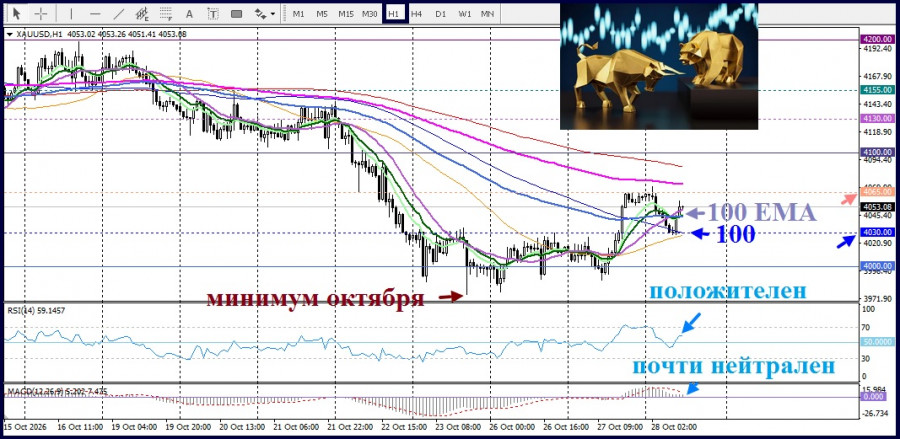
Task: Choose the horizontal line drawing tool
Action: pos(95,13)
